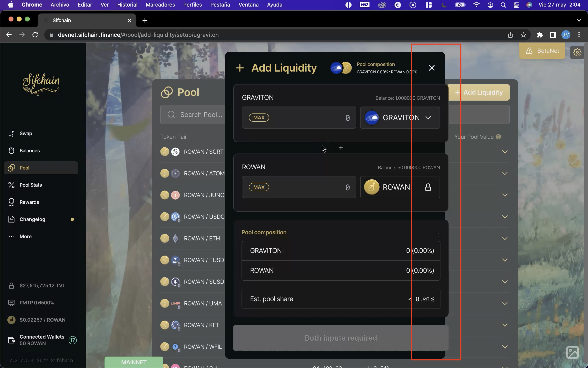
Task: Open the JM profile avatar
Action: (x=566, y=35)
